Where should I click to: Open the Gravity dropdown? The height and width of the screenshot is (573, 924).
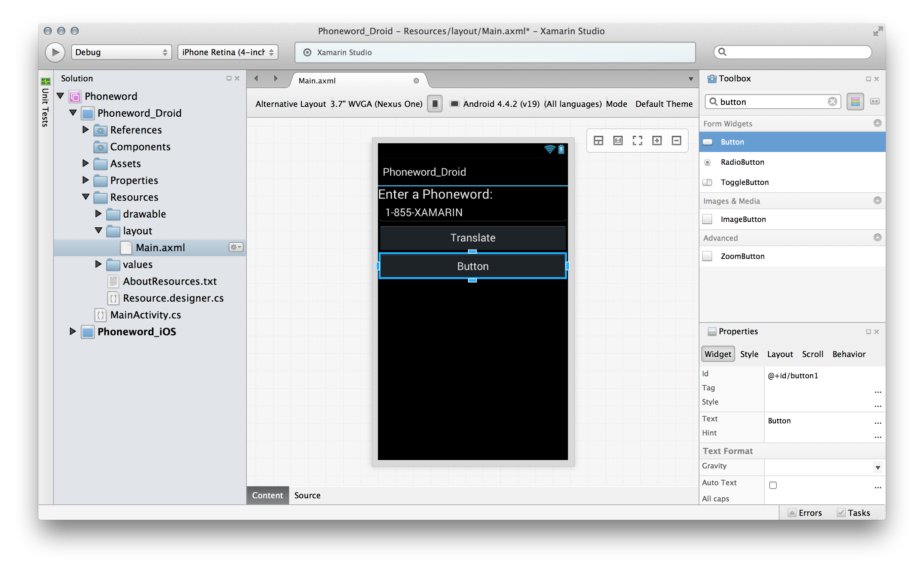[x=877, y=468]
